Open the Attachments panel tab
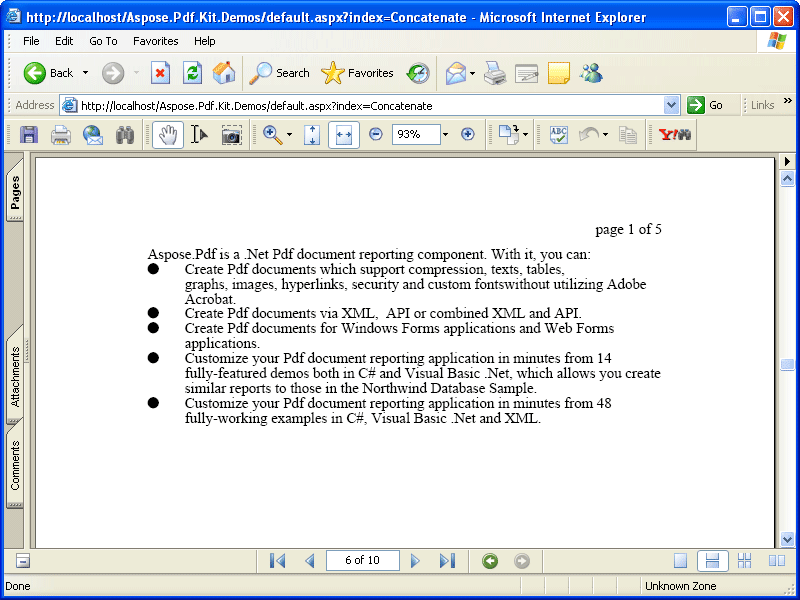Viewport: 800px width, 600px height. click(x=15, y=376)
